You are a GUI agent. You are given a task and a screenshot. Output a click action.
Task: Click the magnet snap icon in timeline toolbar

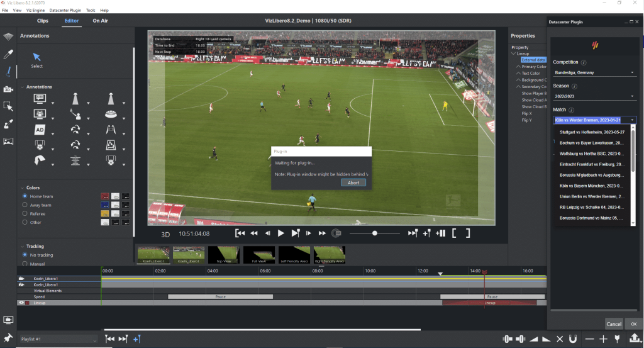coord(572,339)
